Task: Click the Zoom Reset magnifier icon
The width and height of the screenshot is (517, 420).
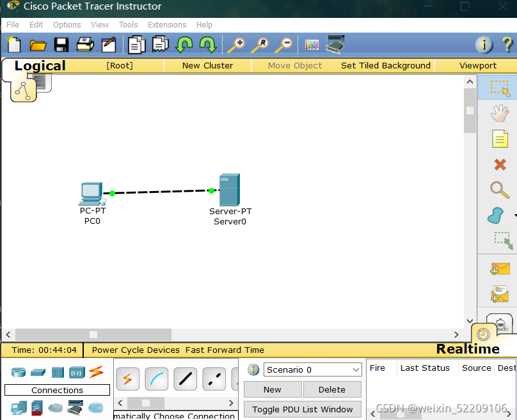Action: point(260,45)
